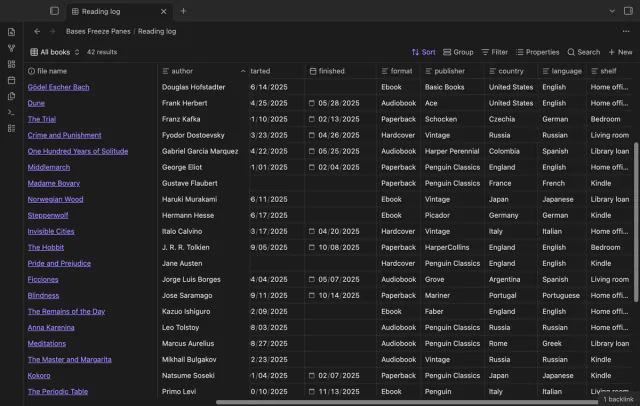
Task: Open tab list dropdown chevron
Action: pyautogui.click(x=612, y=11)
